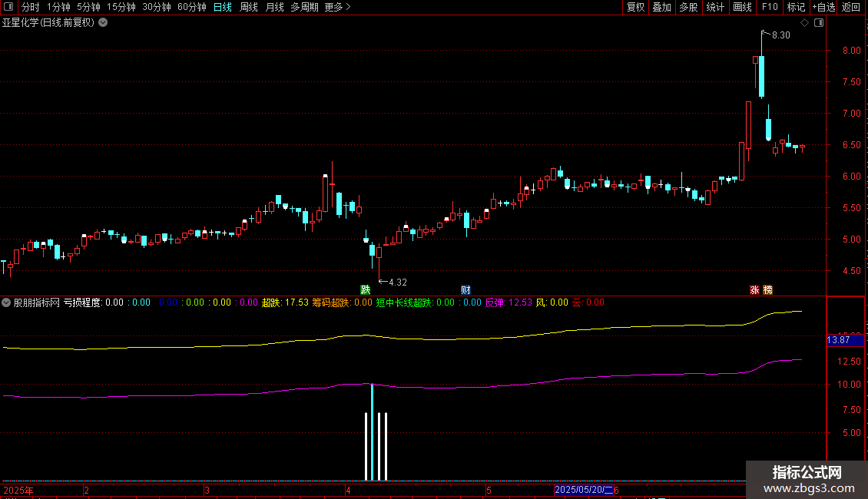This screenshot has height=499, width=868.
Task: Click the 4.32 low price label
Action: [x=397, y=283]
